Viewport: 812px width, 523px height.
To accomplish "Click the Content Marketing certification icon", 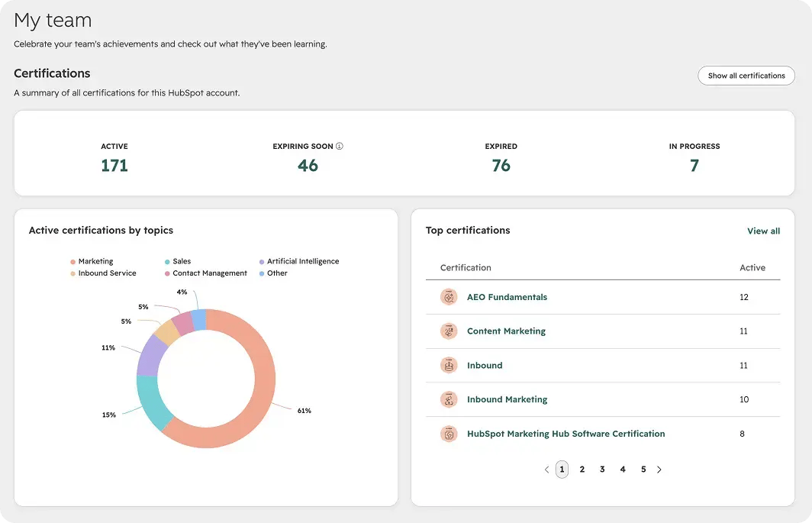I will point(449,331).
